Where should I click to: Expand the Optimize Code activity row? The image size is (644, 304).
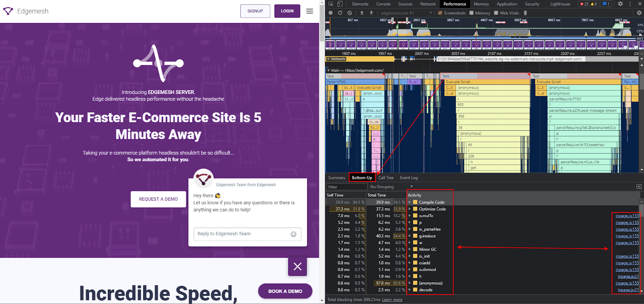pyautogui.click(x=410, y=209)
